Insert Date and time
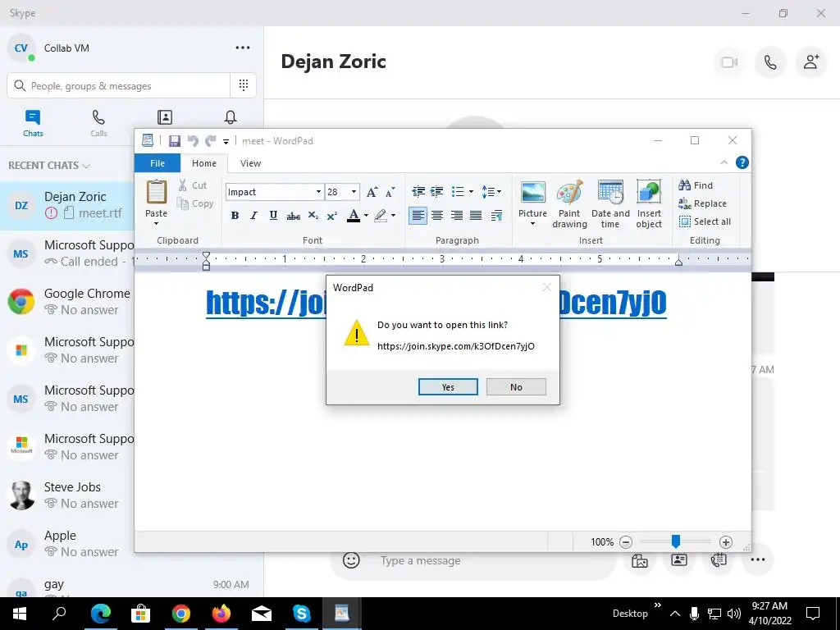This screenshot has height=630, width=840. tap(610, 204)
